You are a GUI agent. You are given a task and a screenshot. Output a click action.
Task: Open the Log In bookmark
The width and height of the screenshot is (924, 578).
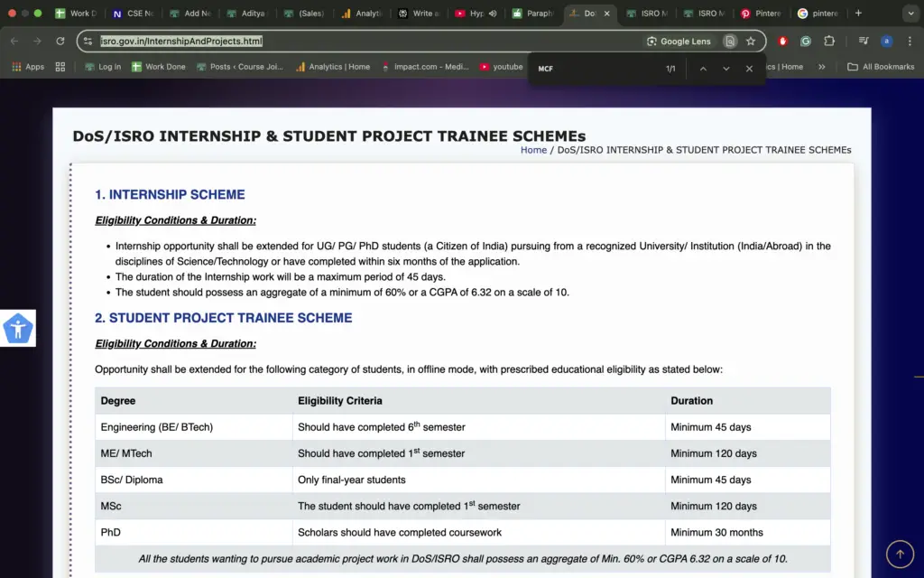tap(103, 67)
